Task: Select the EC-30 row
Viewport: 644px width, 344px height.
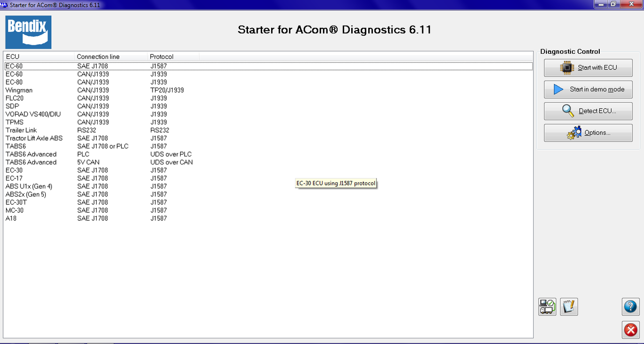Action: (268, 170)
